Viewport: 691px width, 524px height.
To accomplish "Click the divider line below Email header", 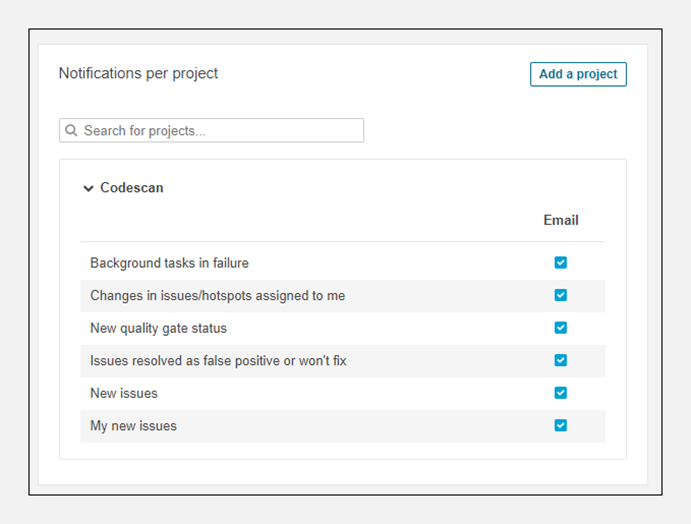I will pyautogui.click(x=342, y=242).
